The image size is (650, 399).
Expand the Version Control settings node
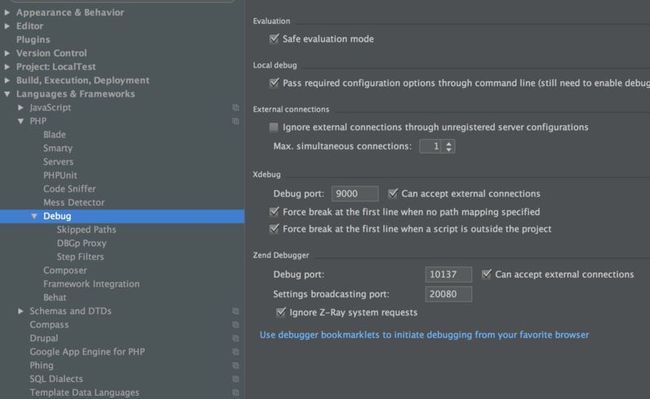[7, 53]
